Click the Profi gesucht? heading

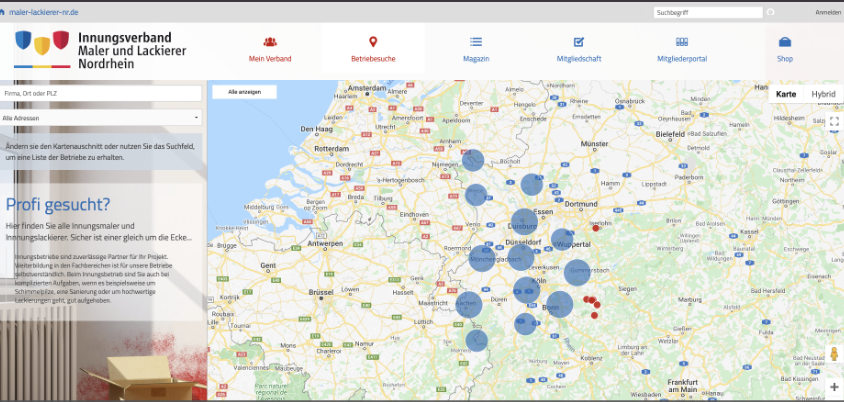tap(58, 204)
